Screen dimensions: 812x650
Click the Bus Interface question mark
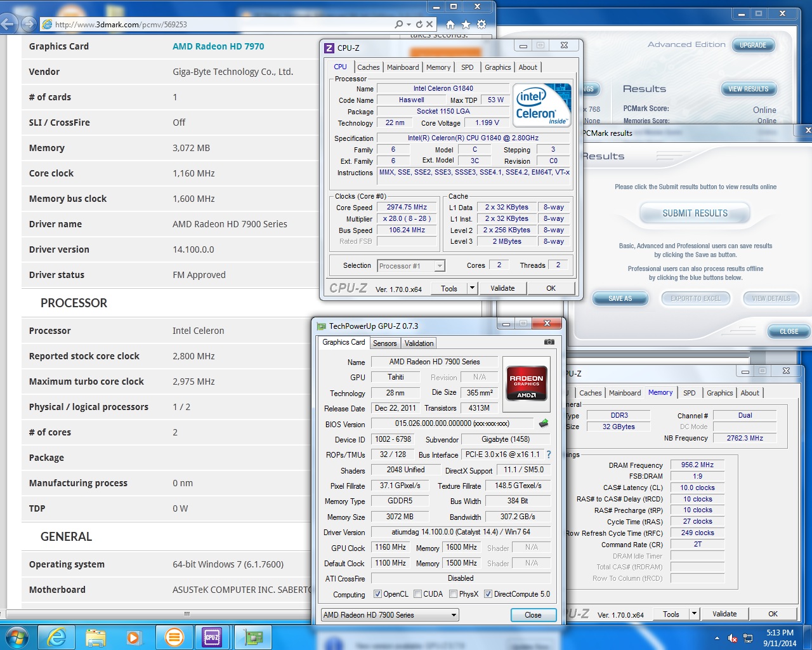pyautogui.click(x=549, y=454)
